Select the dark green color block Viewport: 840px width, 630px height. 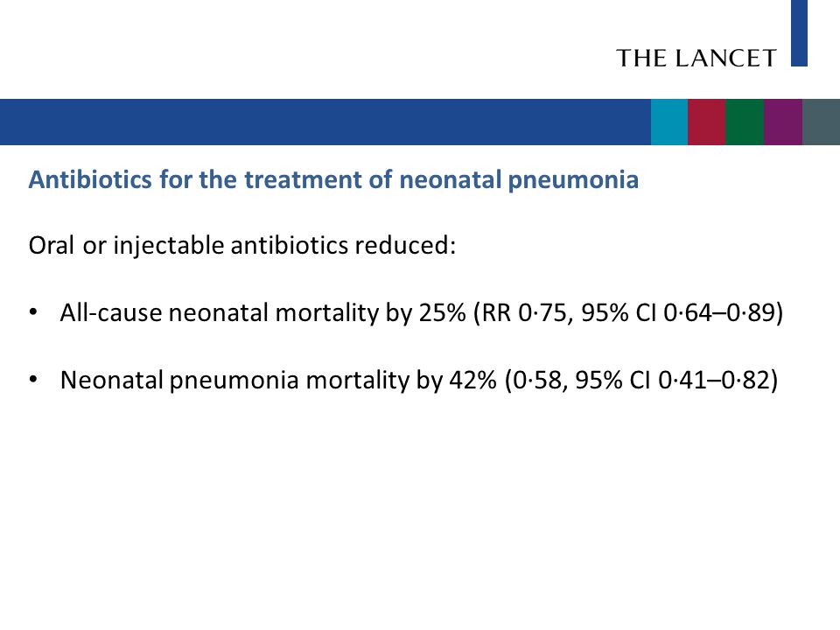click(745, 122)
